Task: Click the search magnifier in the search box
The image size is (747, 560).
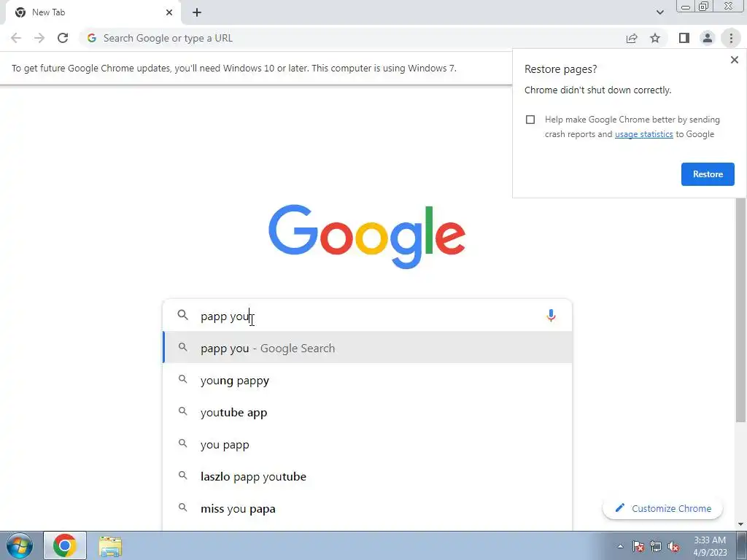Action: tap(182, 315)
